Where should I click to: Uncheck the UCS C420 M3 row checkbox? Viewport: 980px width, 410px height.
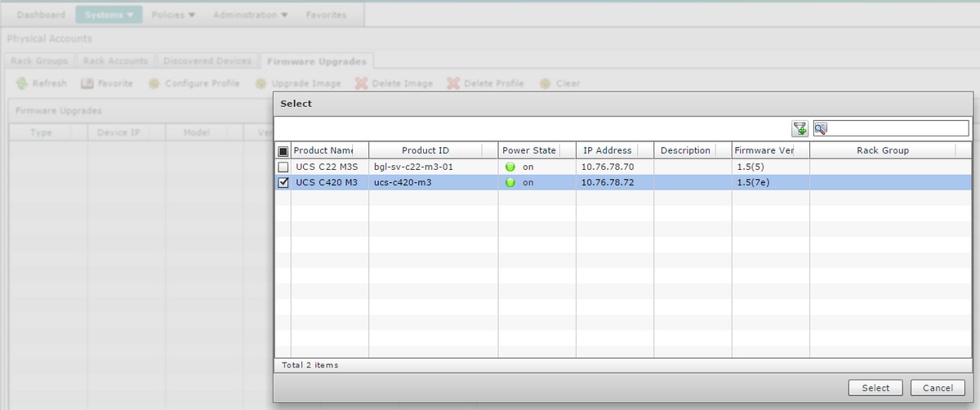pos(283,182)
